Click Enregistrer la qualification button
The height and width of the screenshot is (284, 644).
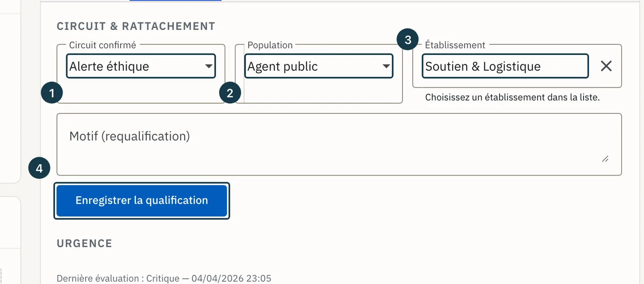(142, 200)
